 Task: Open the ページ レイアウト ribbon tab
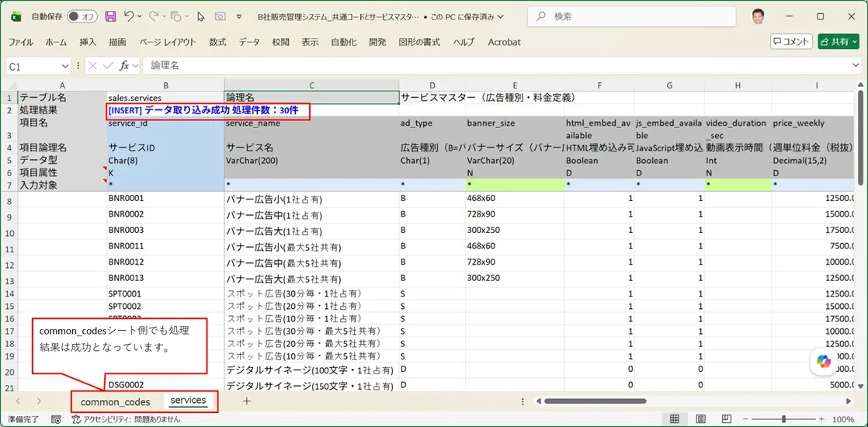click(x=168, y=42)
